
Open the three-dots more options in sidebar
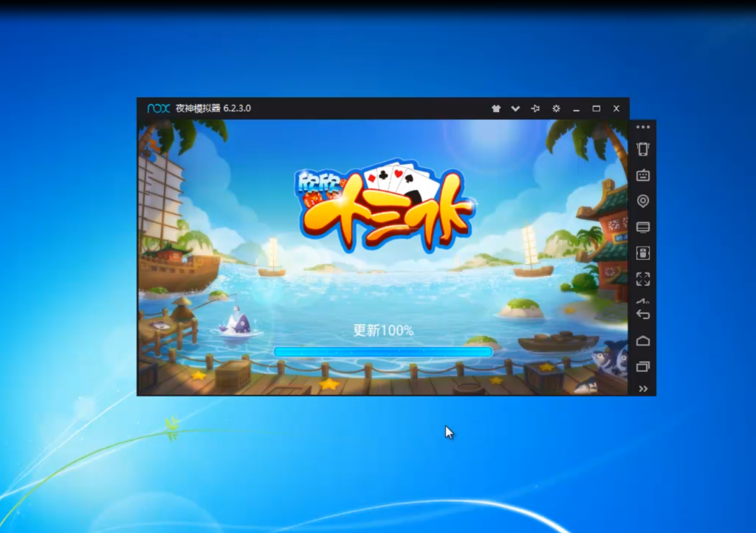[643, 127]
